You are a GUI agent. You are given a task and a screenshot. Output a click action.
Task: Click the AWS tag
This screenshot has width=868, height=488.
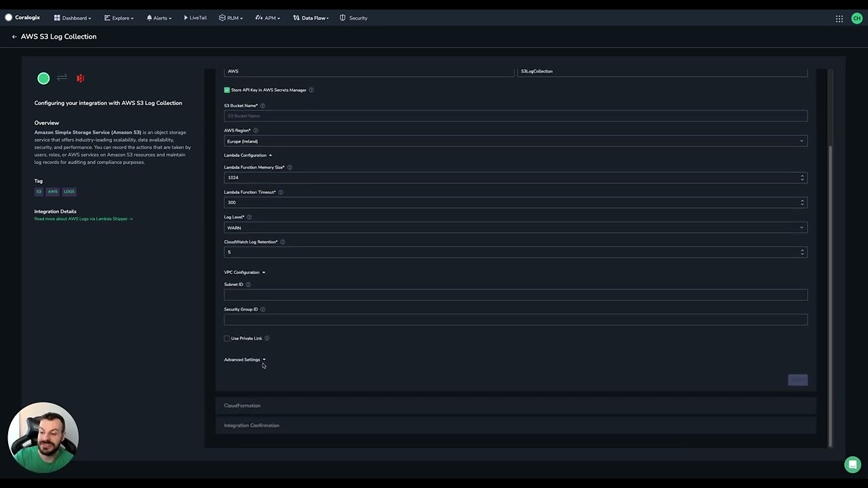coord(52,192)
